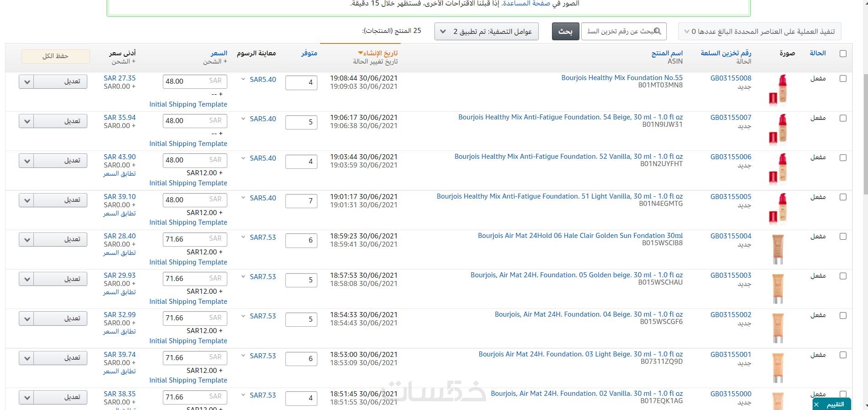Open Air Mat 24H Foundation 04 Beige listing
The height and width of the screenshot is (410, 868).
[589, 314]
